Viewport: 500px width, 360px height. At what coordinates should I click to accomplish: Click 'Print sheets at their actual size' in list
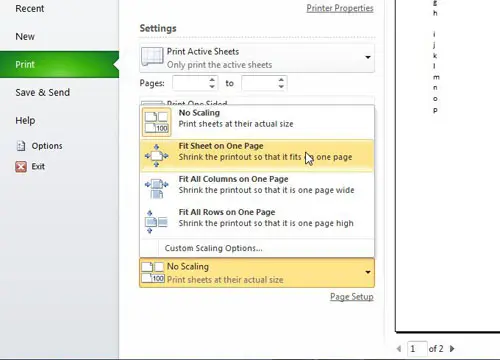(x=236, y=124)
